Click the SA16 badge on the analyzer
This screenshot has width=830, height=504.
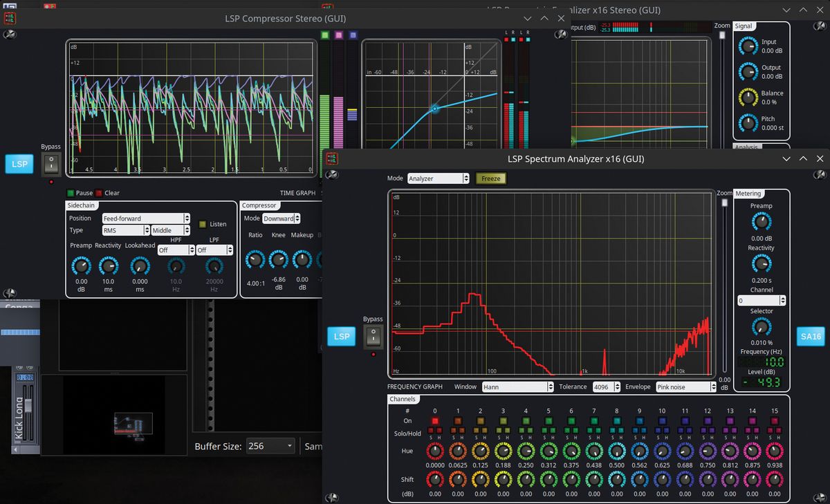(810, 336)
